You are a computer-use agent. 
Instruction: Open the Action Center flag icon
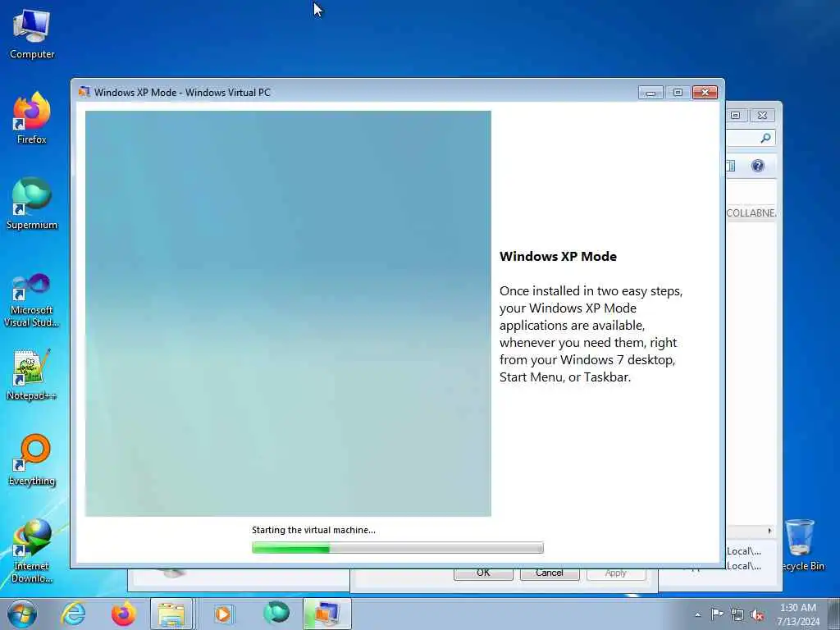click(x=716, y=614)
